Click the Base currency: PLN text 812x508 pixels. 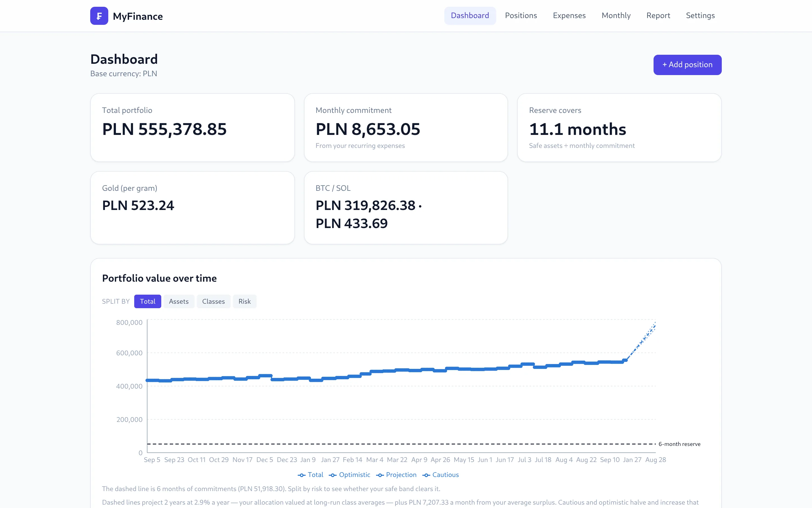tap(123, 74)
